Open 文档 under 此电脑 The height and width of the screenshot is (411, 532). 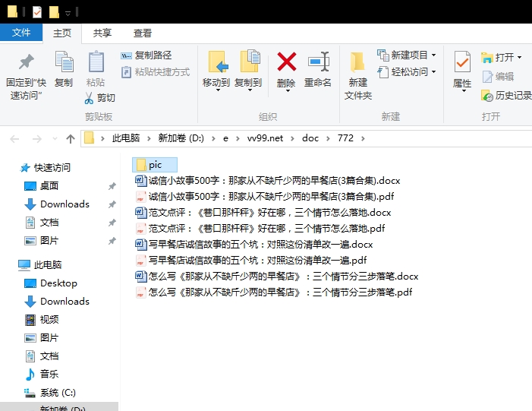pyautogui.click(x=42, y=356)
